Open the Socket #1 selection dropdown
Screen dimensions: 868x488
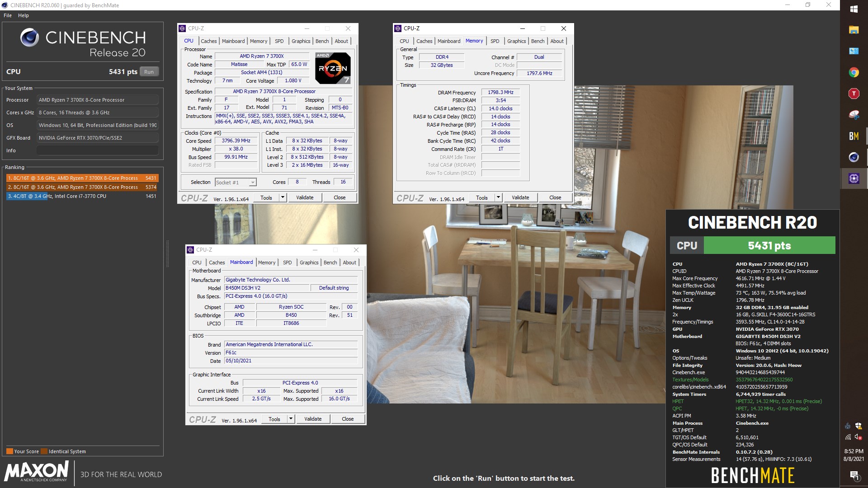point(236,182)
